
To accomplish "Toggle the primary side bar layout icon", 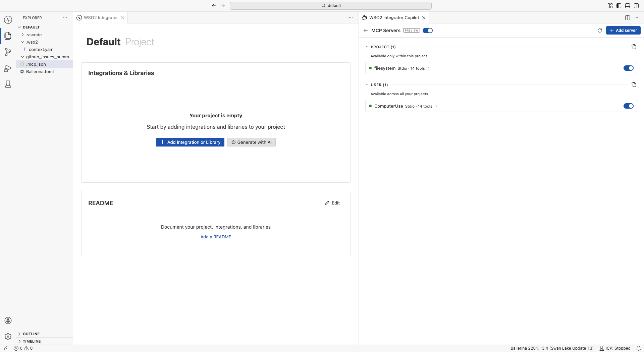I will [619, 6].
